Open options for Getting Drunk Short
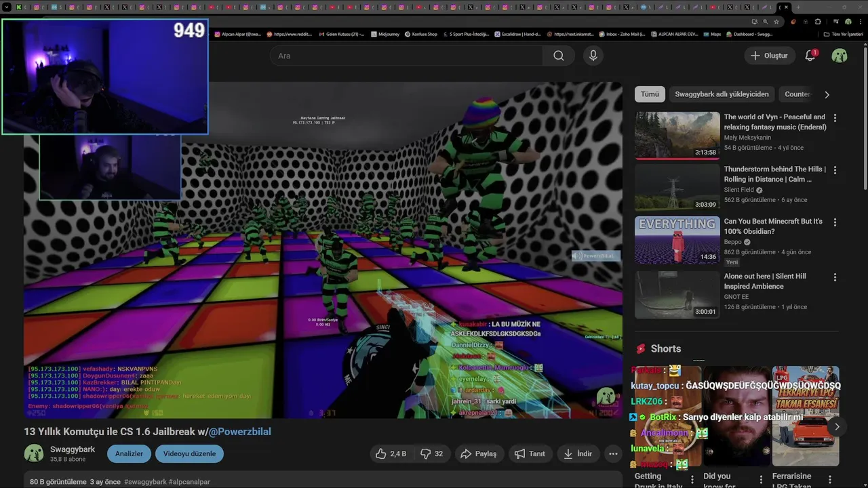 point(692,480)
